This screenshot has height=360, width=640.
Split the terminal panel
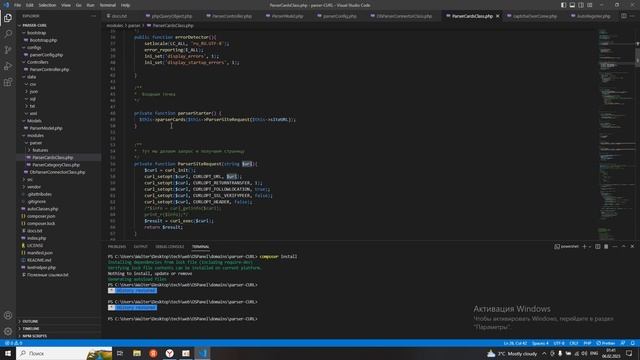click(598, 247)
